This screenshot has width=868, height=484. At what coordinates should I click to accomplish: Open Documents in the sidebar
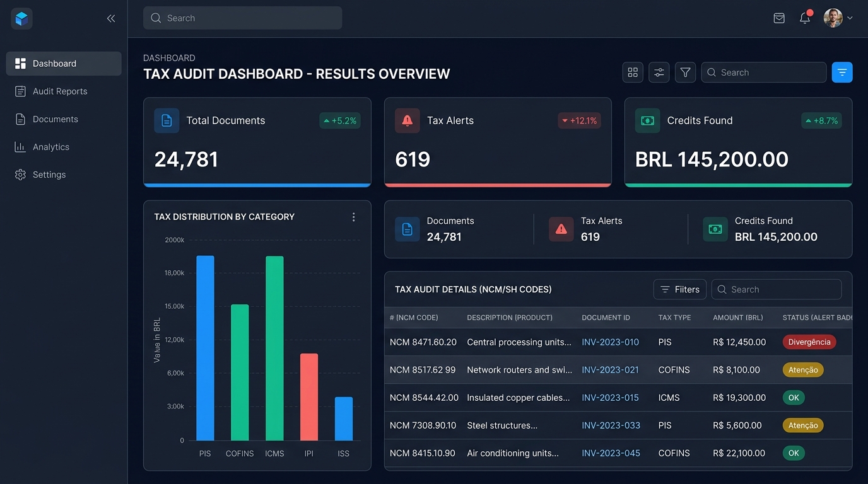point(64,119)
